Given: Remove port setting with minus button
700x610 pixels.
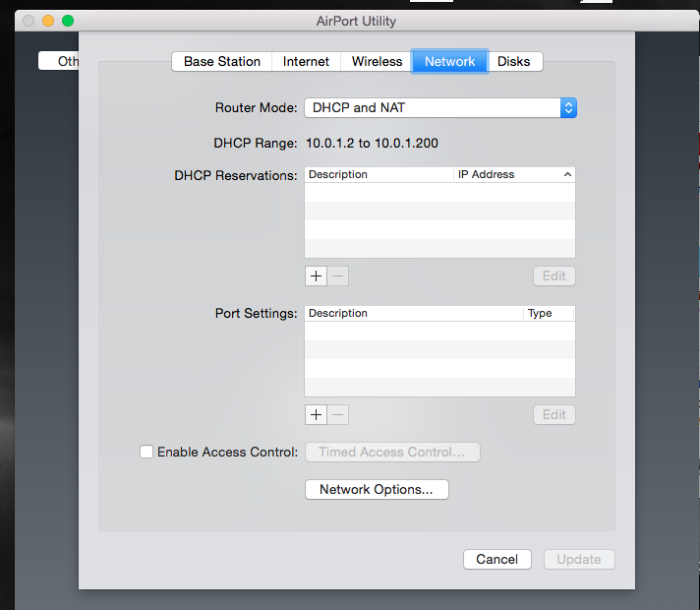Looking at the screenshot, I should [x=338, y=415].
